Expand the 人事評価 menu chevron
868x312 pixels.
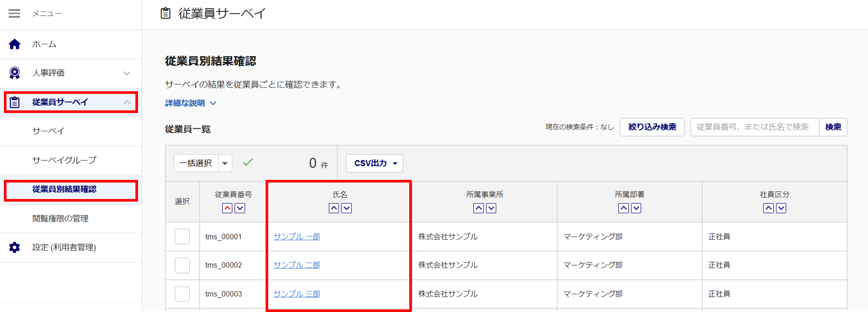(x=127, y=73)
